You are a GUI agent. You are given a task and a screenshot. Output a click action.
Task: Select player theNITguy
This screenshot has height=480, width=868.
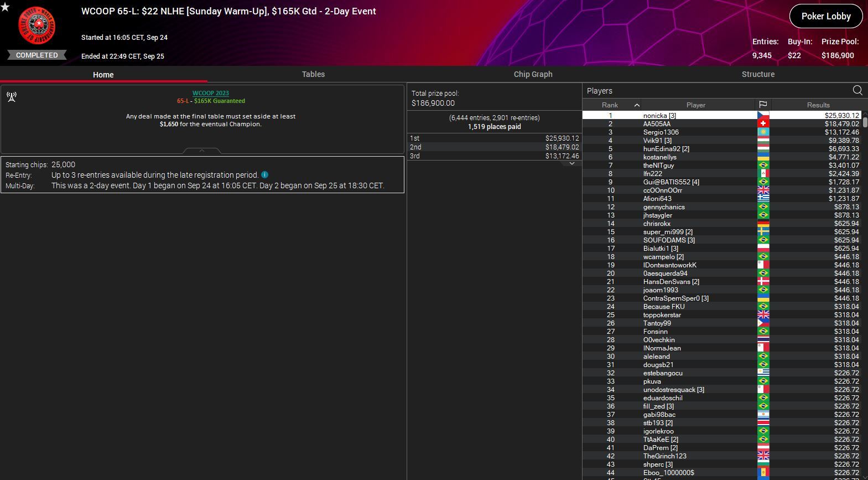point(658,165)
